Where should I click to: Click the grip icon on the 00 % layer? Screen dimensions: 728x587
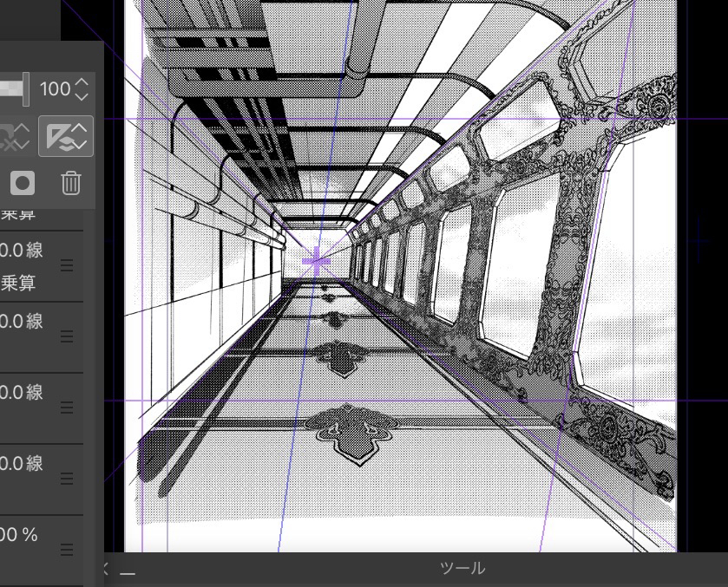click(x=67, y=549)
